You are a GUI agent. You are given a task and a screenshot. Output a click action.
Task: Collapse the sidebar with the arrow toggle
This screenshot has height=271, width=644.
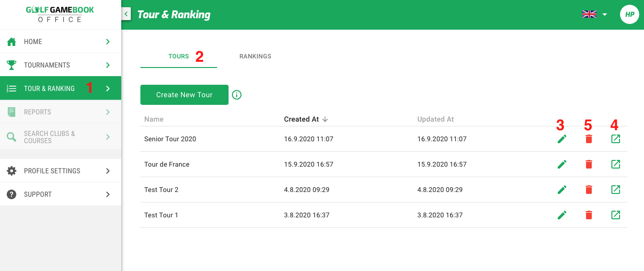[x=126, y=14]
